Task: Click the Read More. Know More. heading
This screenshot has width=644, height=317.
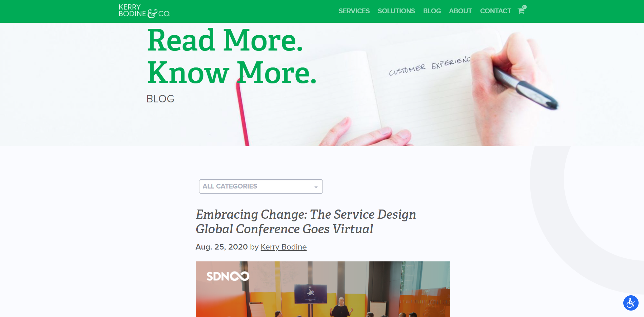Action: (232, 56)
